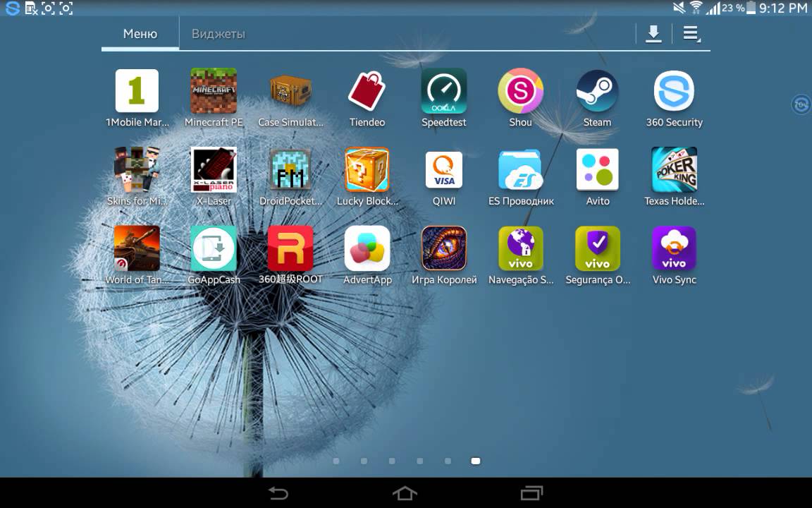Viewport: 812px width, 508px height.
Task: Open the QIWI Visa wallet app
Action: click(x=444, y=169)
